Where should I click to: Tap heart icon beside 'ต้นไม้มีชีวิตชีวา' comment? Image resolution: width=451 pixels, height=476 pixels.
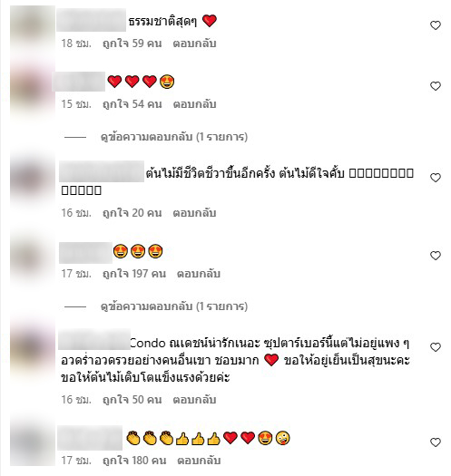click(436, 178)
